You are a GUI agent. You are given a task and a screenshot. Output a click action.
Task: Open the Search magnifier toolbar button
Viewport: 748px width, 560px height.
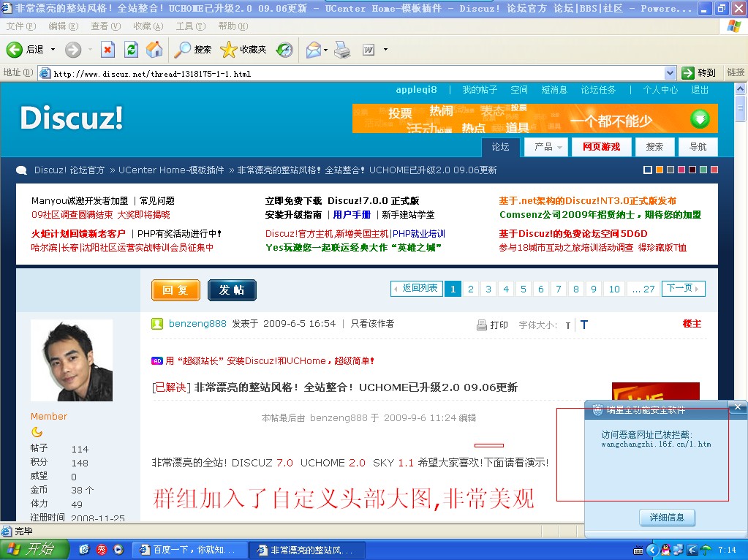192,49
